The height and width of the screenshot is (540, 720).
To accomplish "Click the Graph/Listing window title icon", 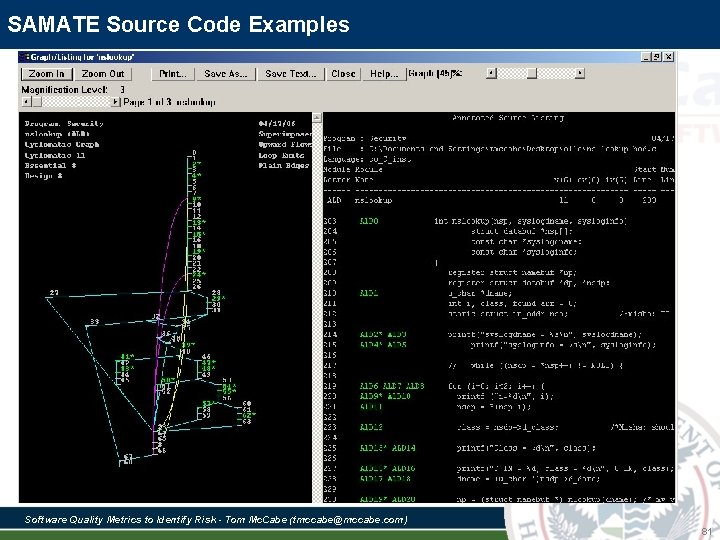I will [x=26, y=57].
